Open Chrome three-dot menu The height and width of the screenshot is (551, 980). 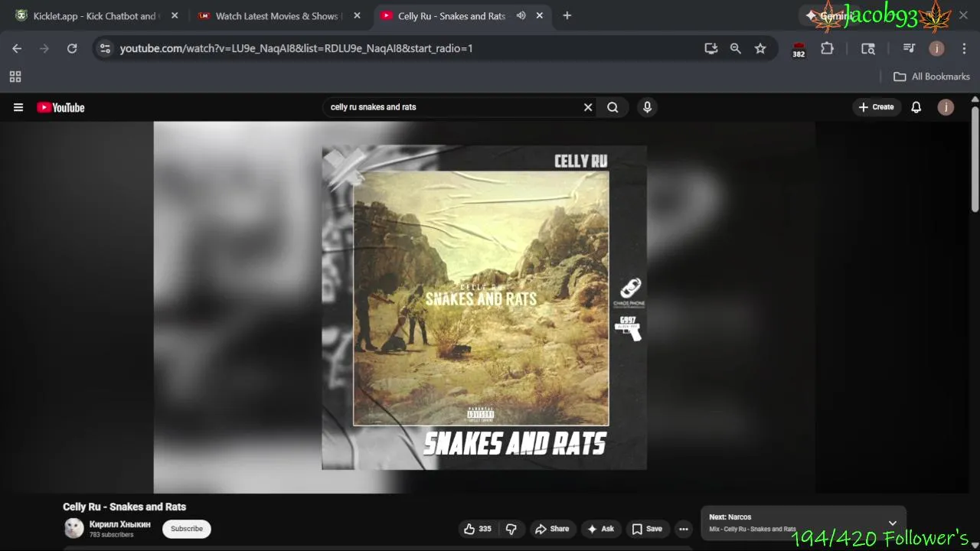tap(964, 48)
